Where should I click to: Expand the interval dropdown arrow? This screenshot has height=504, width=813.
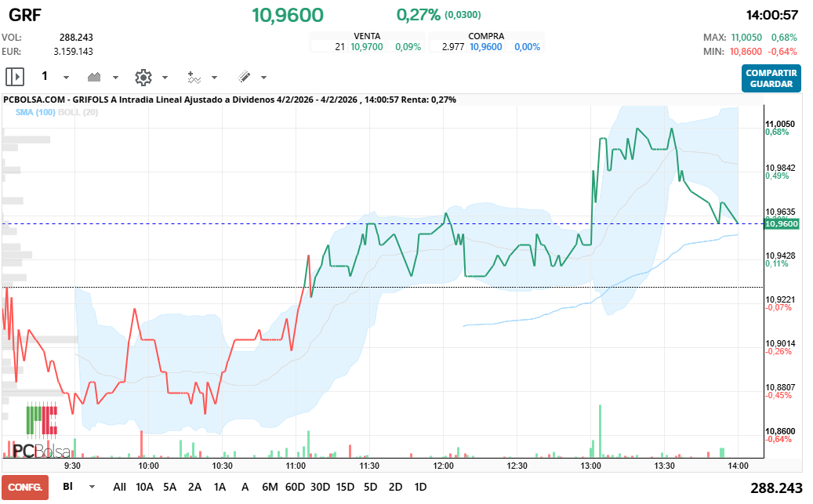pyautogui.click(x=66, y=78)
